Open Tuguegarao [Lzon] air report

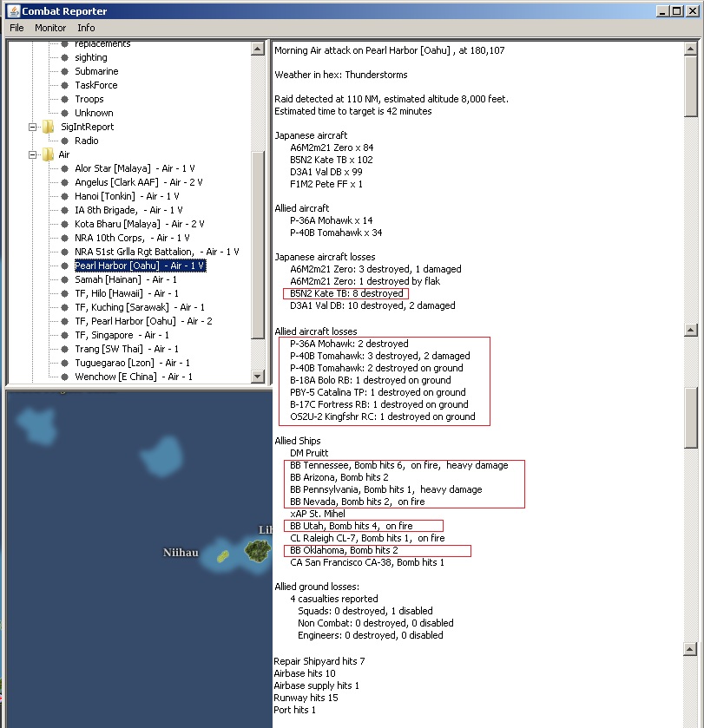(132, 363)
